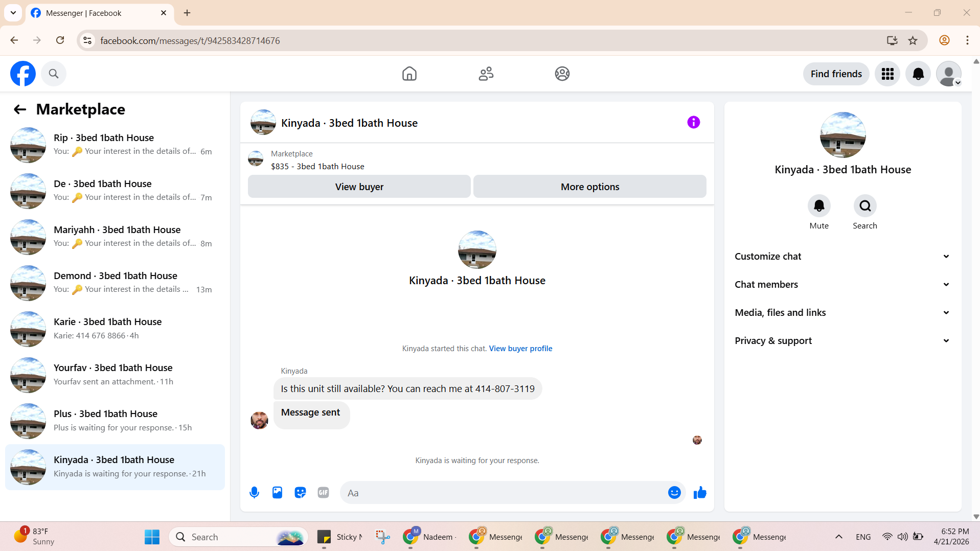
Task: Follow the View buyer profile link
Action: (520, 349)
